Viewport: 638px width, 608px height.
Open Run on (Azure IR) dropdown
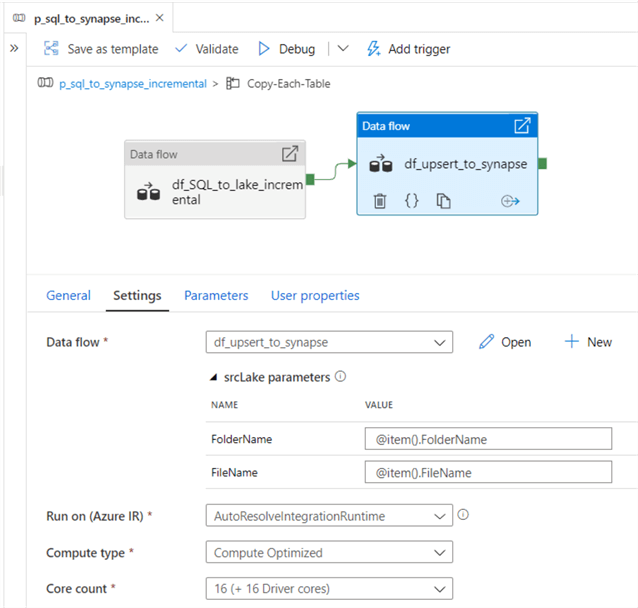point(329,516)
